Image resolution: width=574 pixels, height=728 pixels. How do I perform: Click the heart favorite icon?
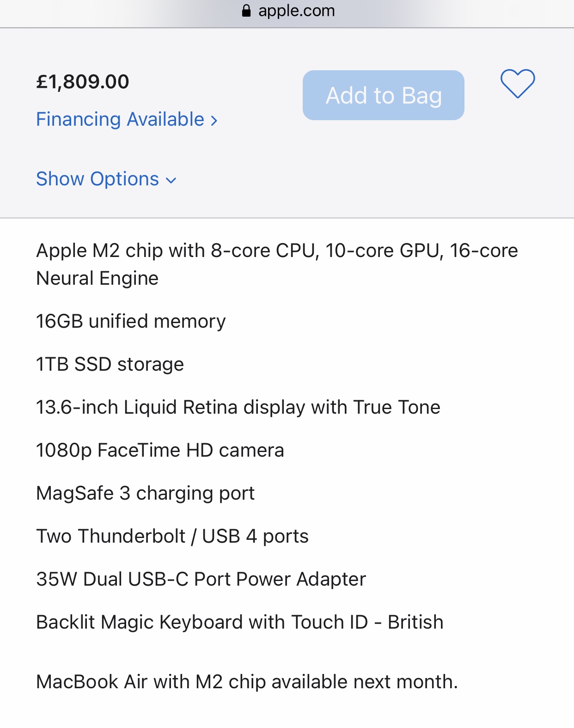pos(518,84)
